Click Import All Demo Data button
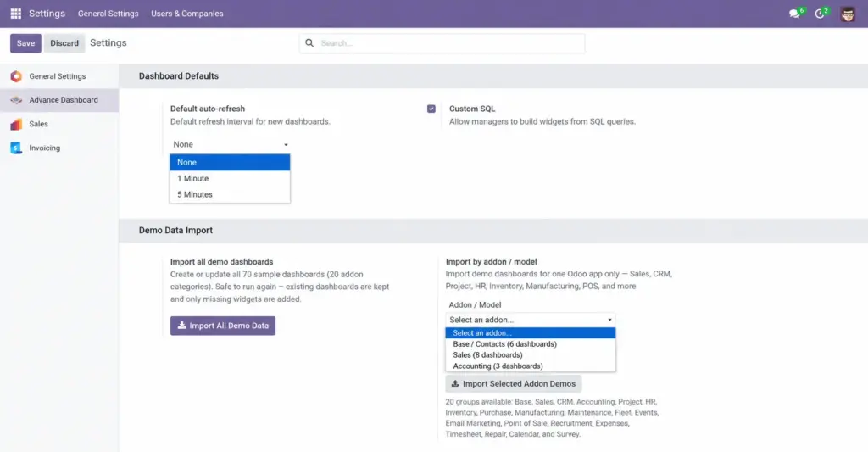 click(223, 326)
